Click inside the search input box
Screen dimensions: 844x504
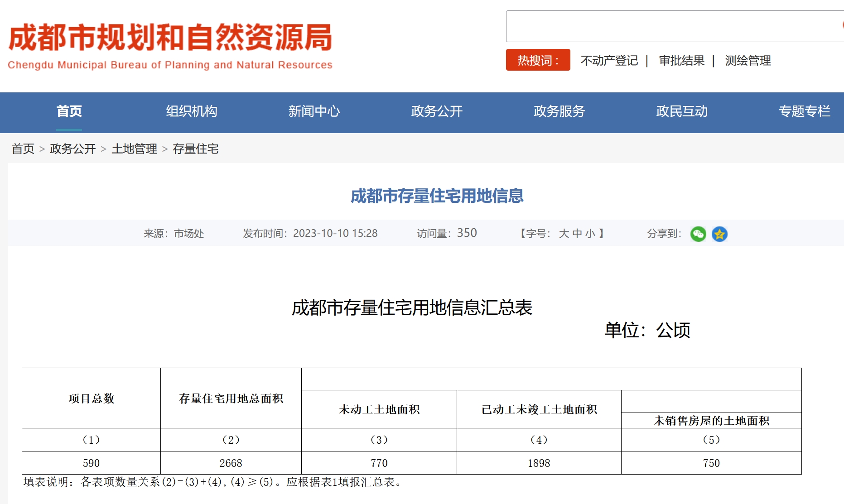tap(670, 27)
